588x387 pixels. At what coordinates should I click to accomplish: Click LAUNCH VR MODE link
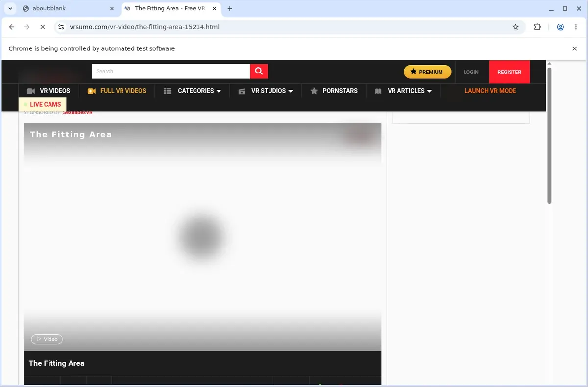490,91
